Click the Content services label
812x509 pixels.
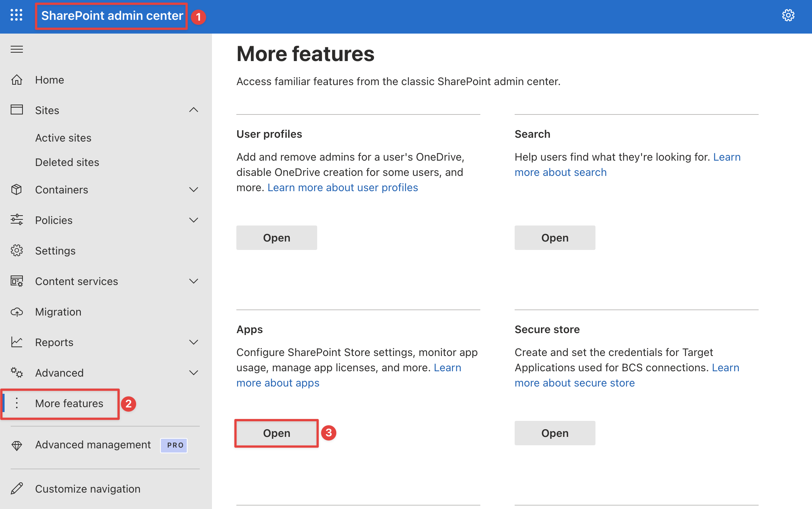(77, 281)
